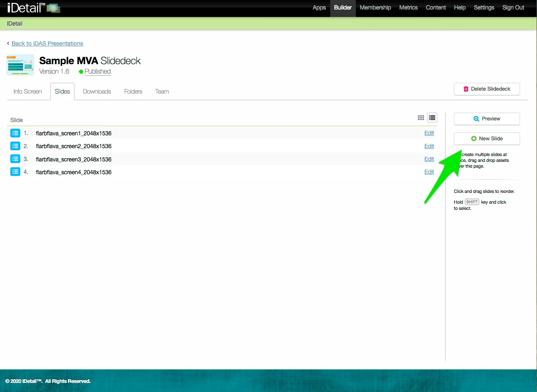537x392 pixels.
Task: Click the list icon for flarbflava_screen1
Action: [x=15, y=133]
